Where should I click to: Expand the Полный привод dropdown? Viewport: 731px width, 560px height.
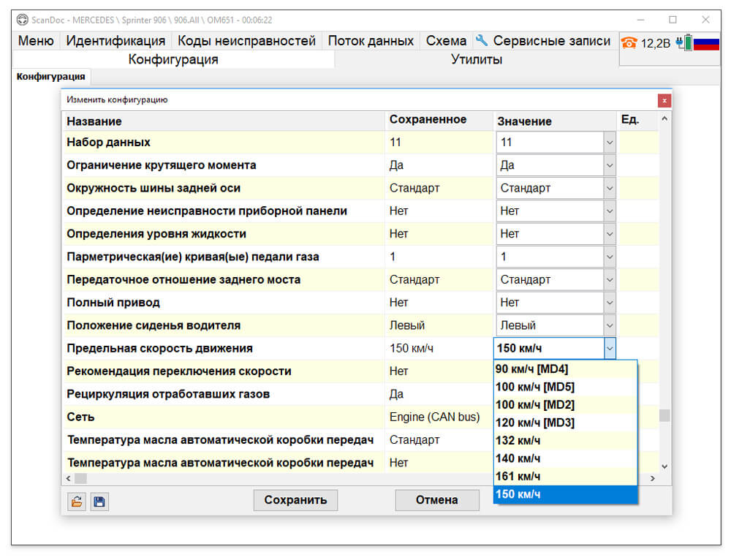pyautogui.click(x=610, y=302)
